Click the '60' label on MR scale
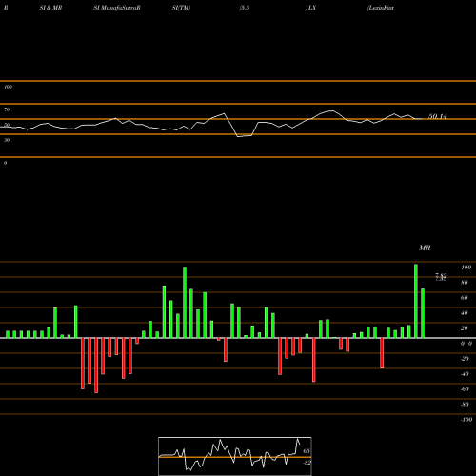 (465, 298)
